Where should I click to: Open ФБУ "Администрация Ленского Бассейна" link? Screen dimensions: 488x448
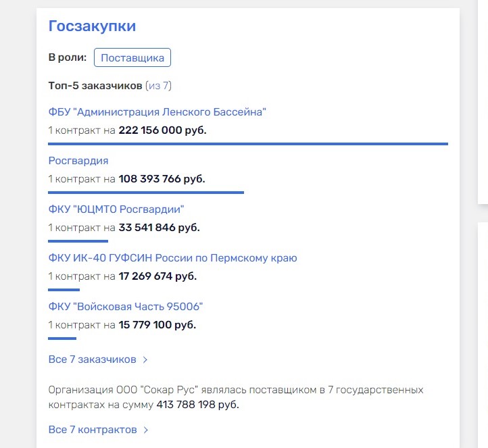tap(157, 112)
